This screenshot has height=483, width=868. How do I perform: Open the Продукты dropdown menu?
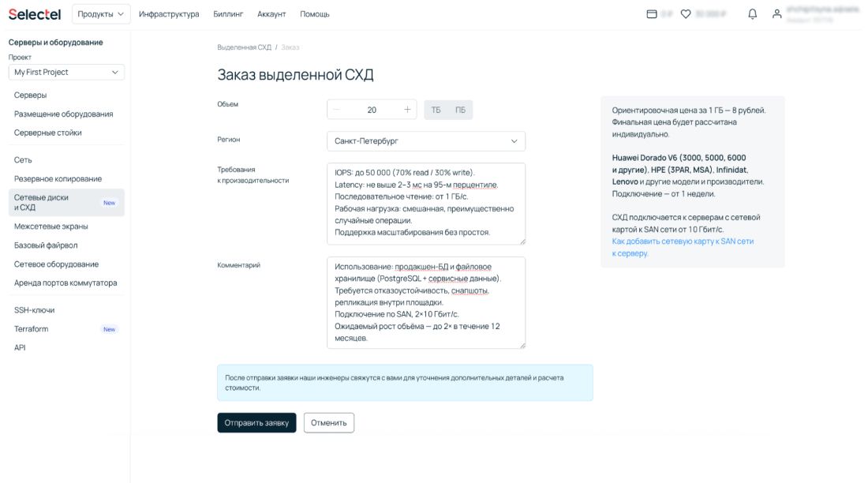100,13
